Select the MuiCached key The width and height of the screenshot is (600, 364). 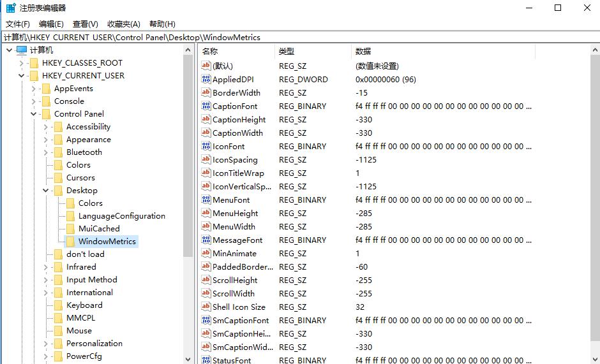click(99, 229)
